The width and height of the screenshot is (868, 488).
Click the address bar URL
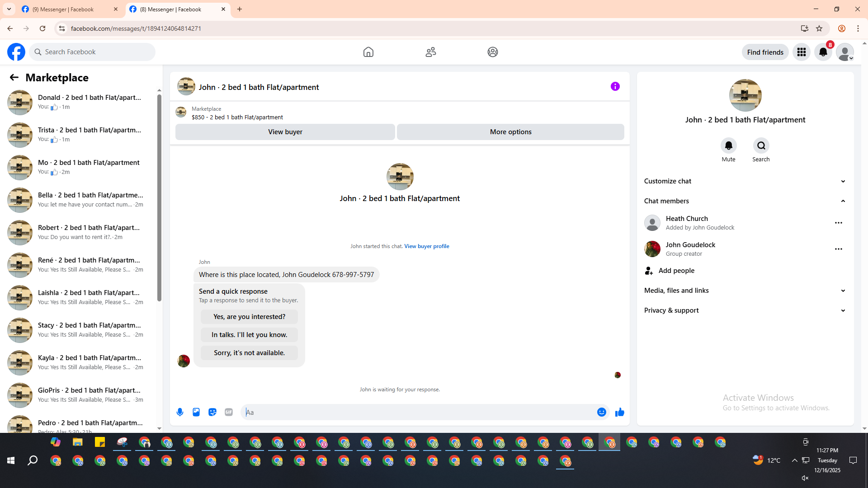pyautogui.click(x=136, y=28)
